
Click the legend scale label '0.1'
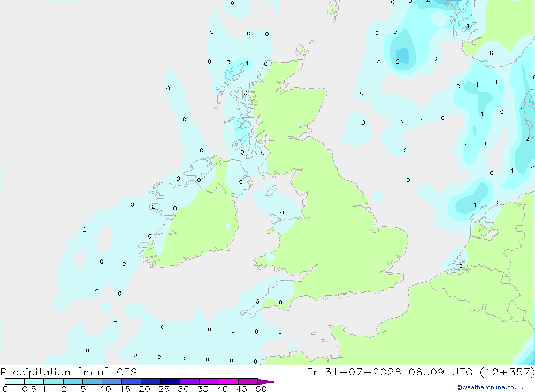click(9, 389)
